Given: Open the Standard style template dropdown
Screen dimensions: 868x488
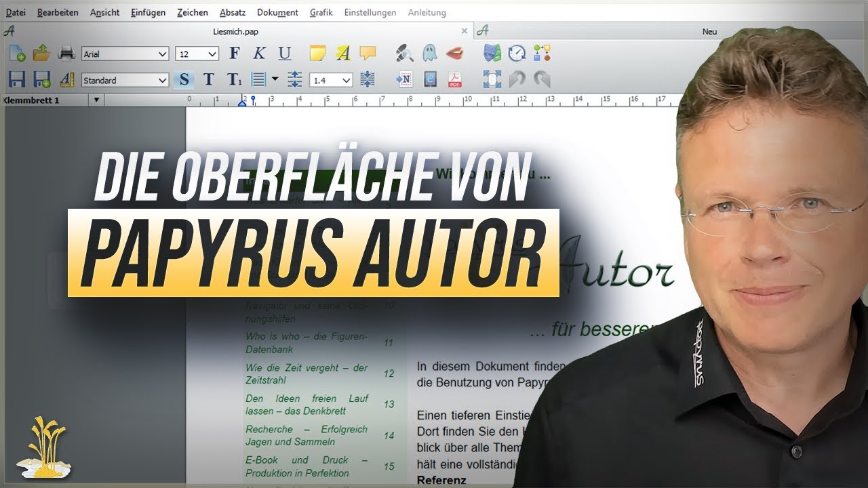Looking at the screenshot, I should (125, 80).
